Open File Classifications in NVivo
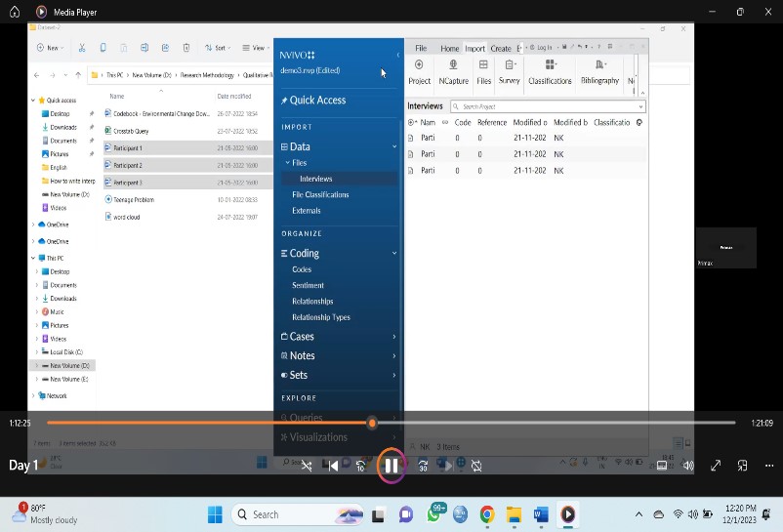The width and height of the screenshot is (783, 532). point(320,194)
